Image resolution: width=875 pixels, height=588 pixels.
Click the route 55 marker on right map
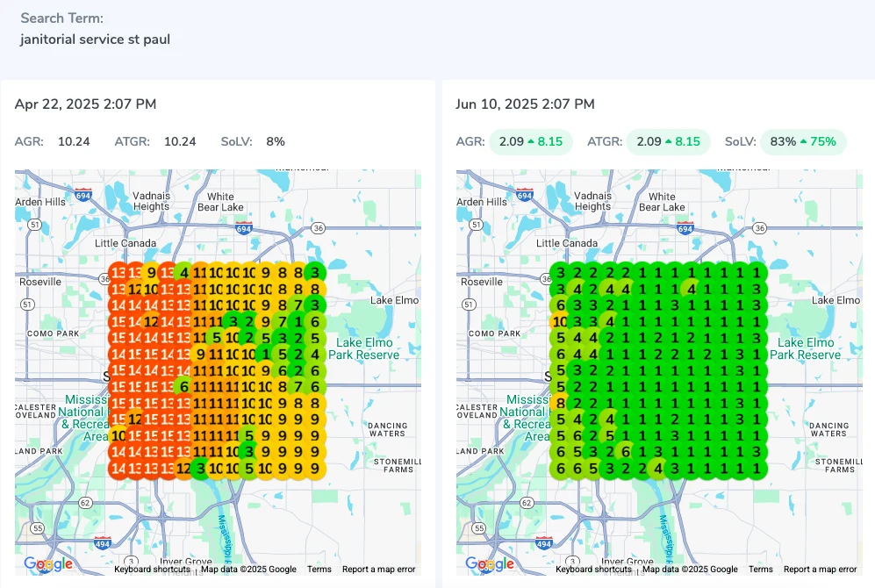click(x=479, y=527)
